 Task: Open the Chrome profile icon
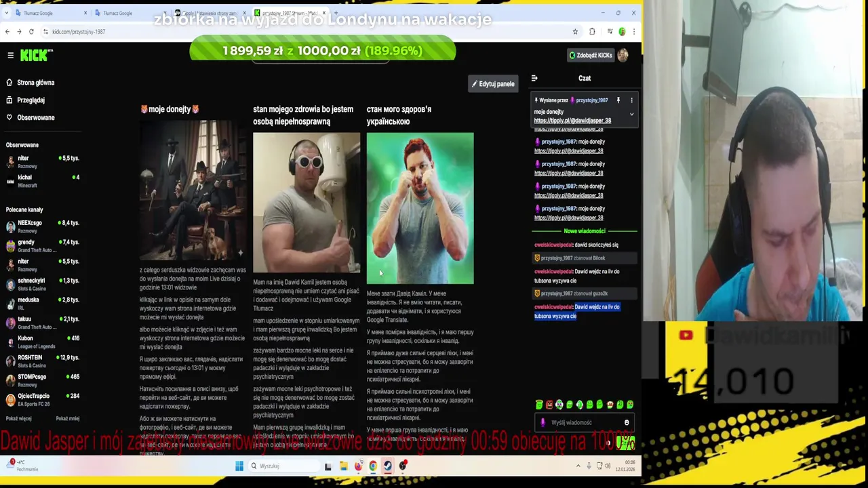[x=622, y=31]
